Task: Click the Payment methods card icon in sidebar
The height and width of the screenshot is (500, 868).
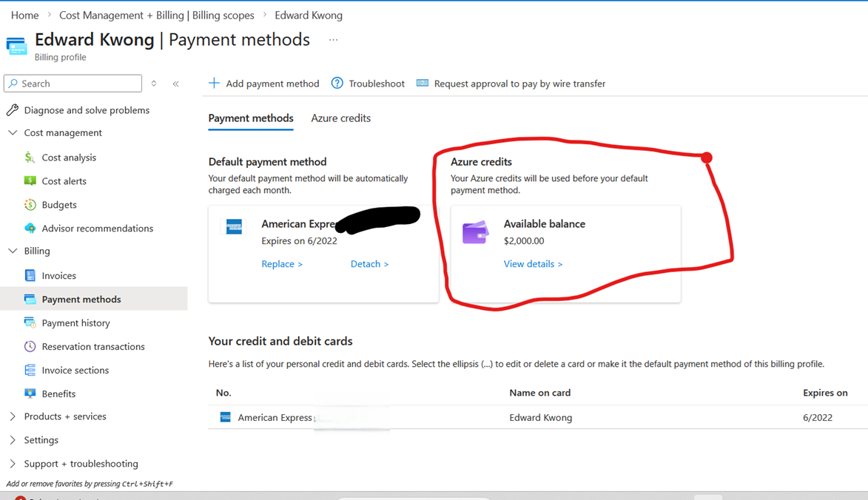Action: tap(30, 300)
